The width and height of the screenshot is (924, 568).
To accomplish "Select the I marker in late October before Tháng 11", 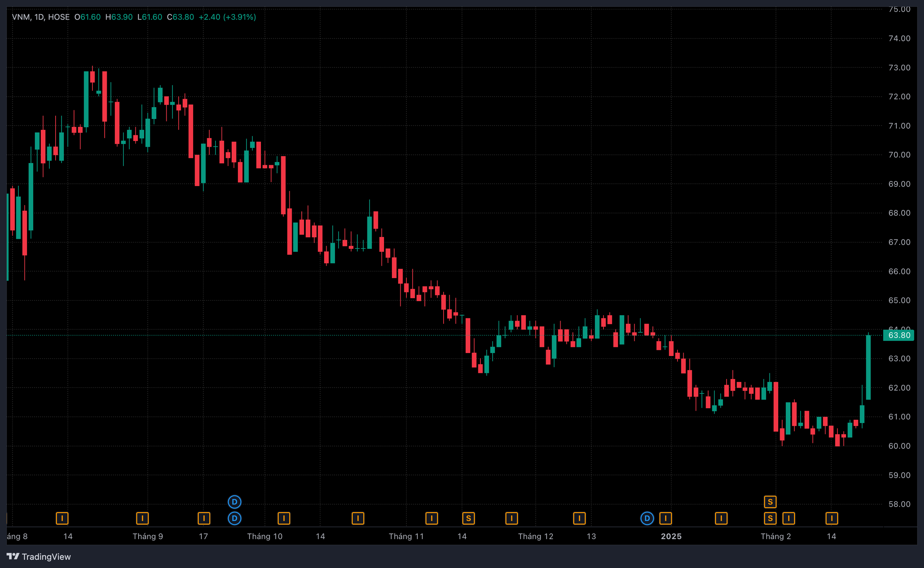I will pos(358,519).
